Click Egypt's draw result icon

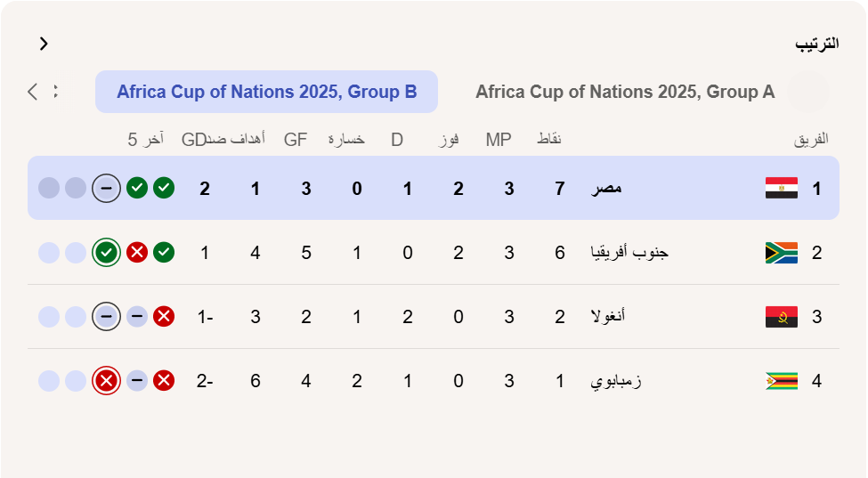pyautogui.click(x=107, y=188)
